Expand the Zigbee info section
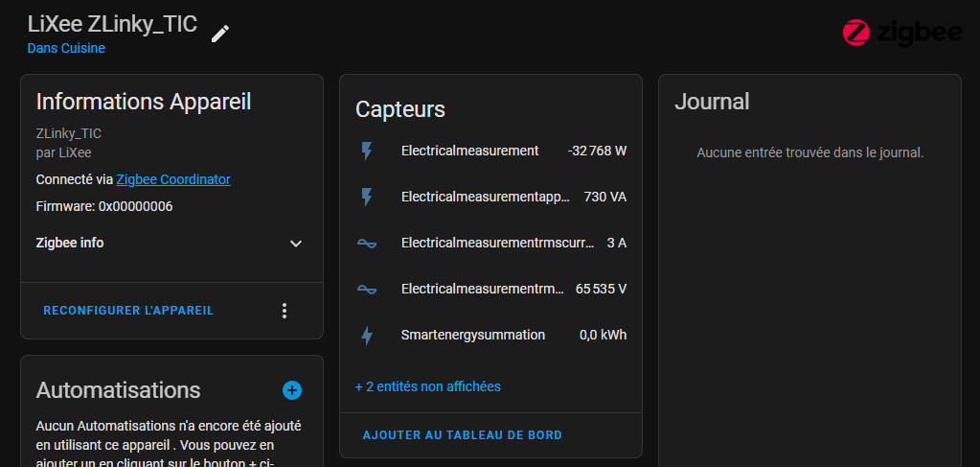 (x=171, y=243)
